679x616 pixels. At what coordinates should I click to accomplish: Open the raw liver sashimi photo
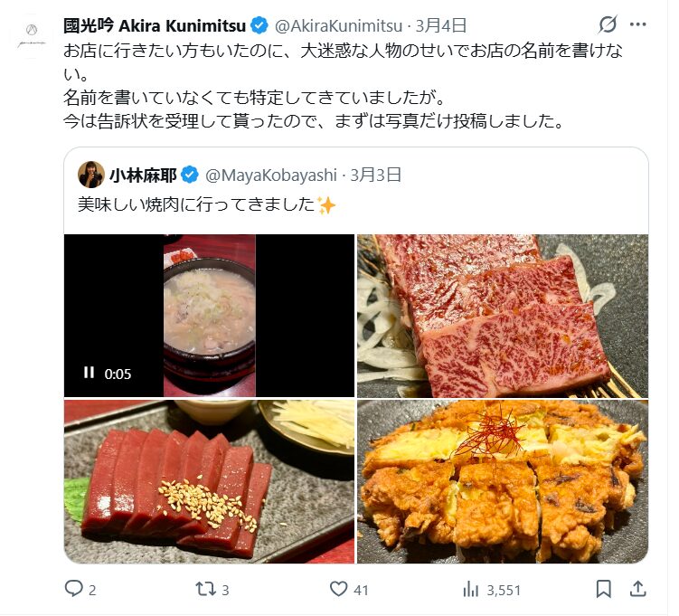click(x=209, y=482)
